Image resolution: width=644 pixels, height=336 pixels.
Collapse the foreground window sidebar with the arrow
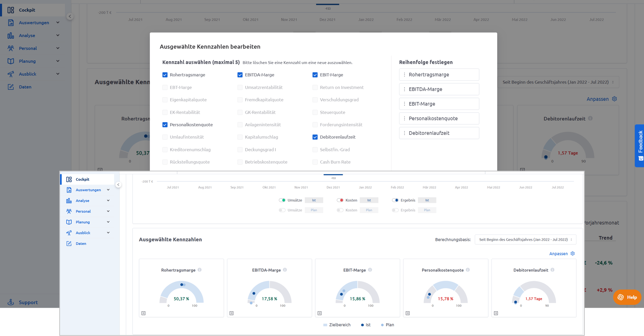[118, 185]
